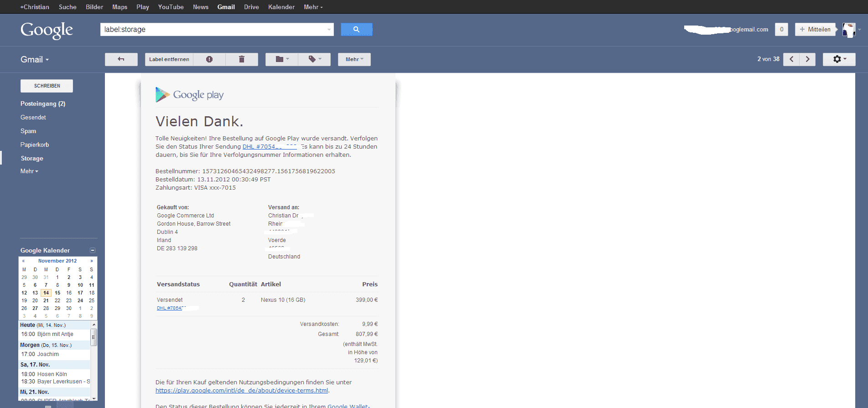Open Bilder in the top bar
Viewport: 868px width, 408px height.
[94, 7]
